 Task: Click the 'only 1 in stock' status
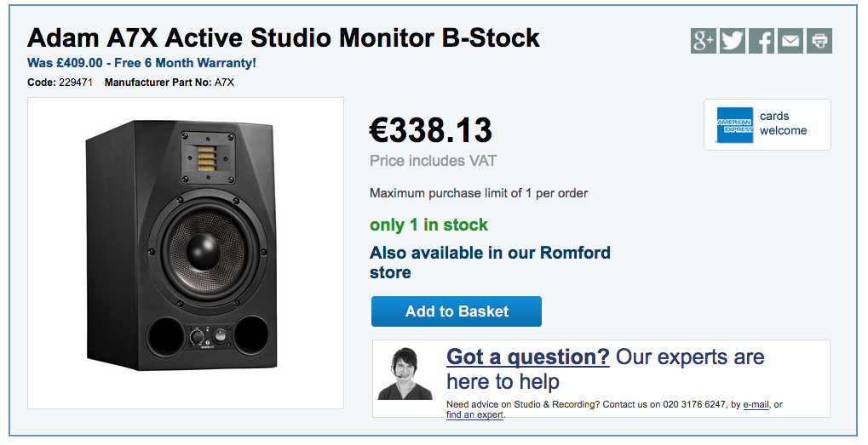[x=428, y=225]
